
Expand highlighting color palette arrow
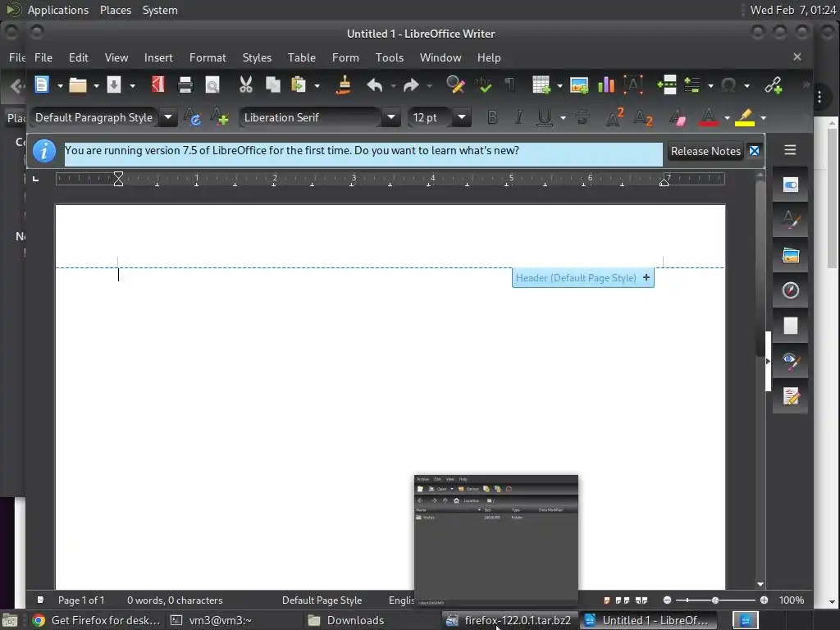764,118
